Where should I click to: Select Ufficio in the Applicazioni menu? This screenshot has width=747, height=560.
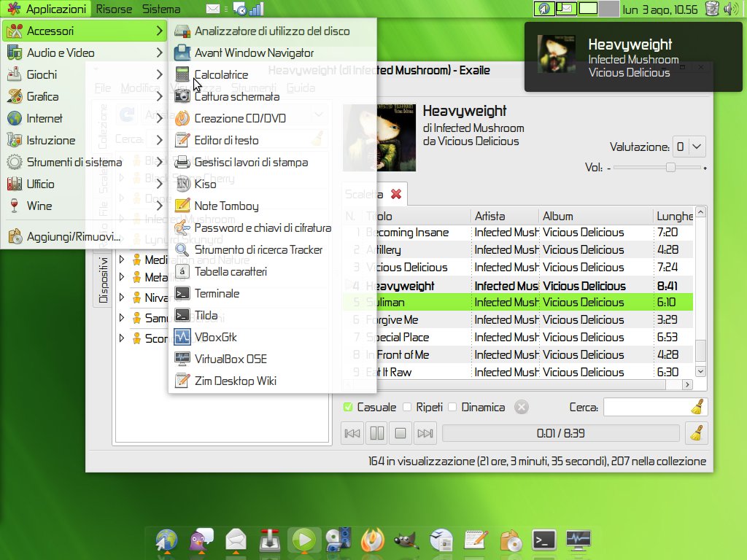(x=84, y=184)
